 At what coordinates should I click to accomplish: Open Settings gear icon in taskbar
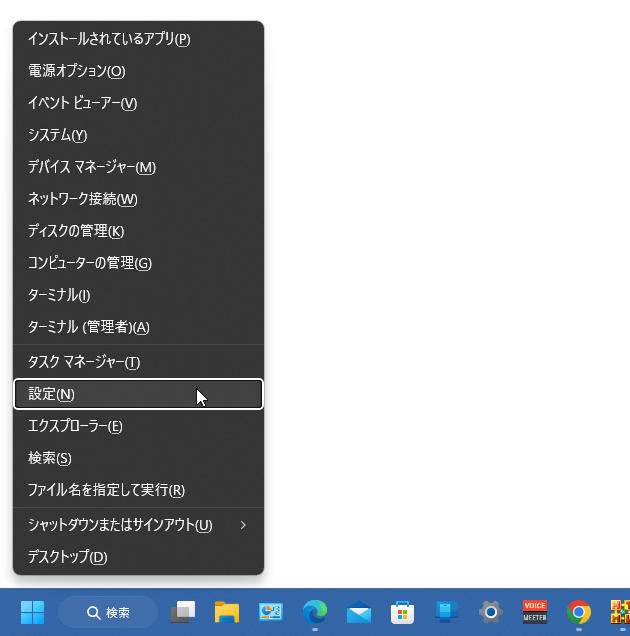[x=490, y=612]
